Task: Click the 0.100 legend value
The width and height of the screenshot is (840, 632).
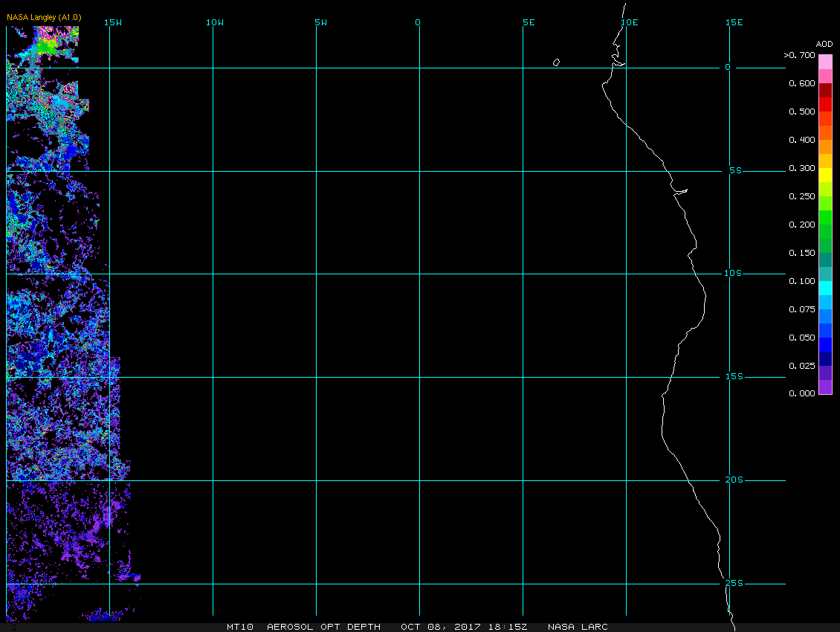Action: (x=802, y=281)
